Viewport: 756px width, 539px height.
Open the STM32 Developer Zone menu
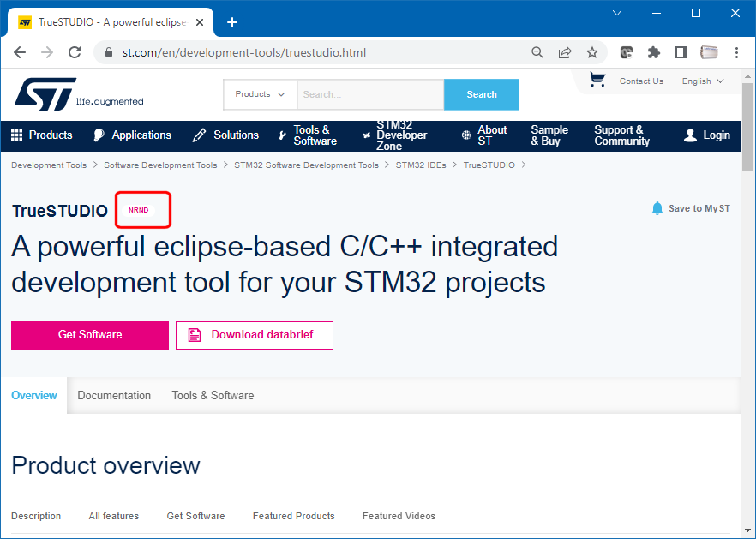coord(395,135)
